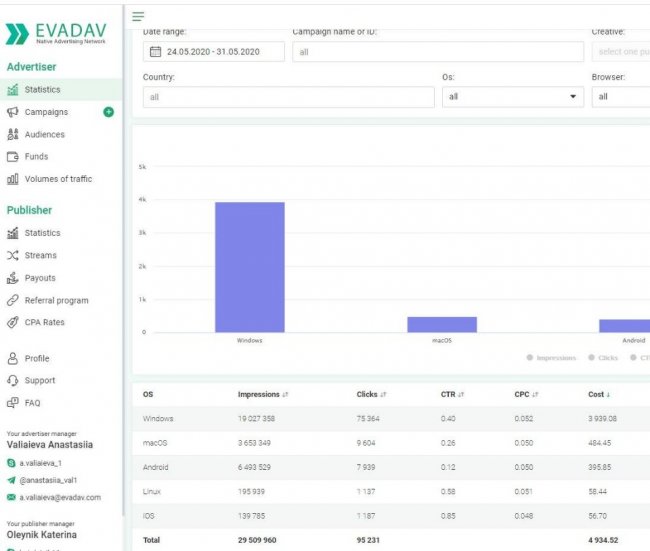Screen dimensions: 650x551
Task: Click the green plus icon beside Campaigns
Action: [x=109, y=112]
